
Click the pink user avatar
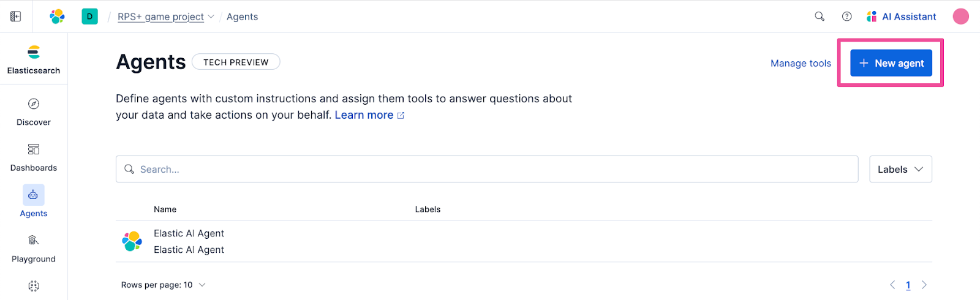click(x=960, y=17)
